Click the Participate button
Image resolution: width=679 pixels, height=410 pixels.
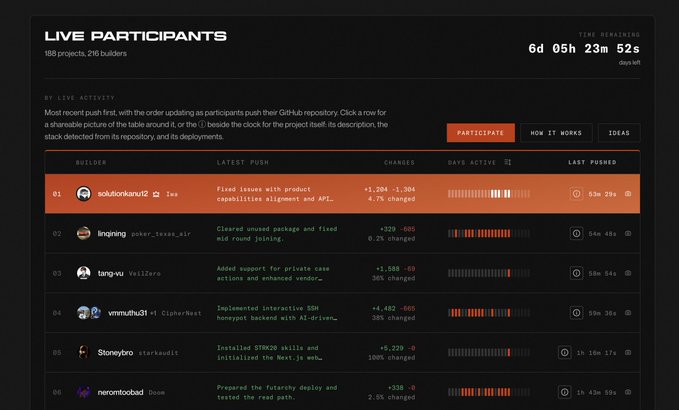481,133
